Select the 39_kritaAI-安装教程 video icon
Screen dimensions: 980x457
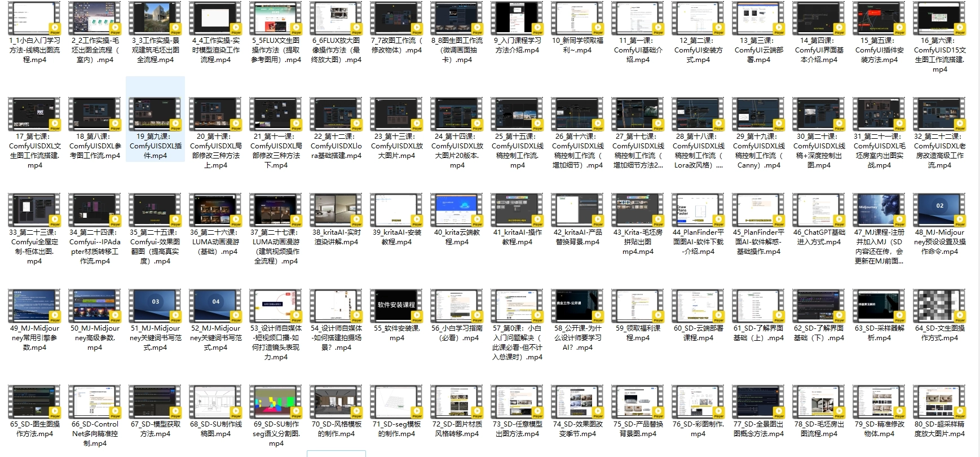396,210
